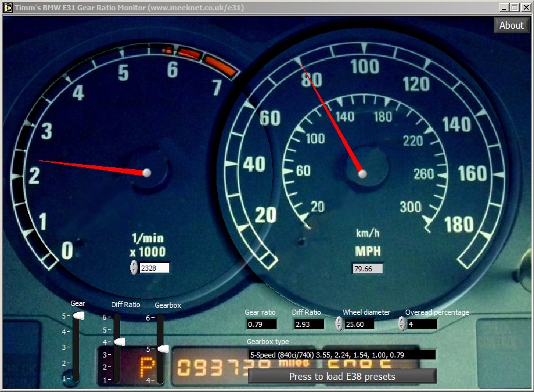The height and width of the screenshot is (392, 534).
Task: Click the 7 mark on the tachometer
Action: 217,88
